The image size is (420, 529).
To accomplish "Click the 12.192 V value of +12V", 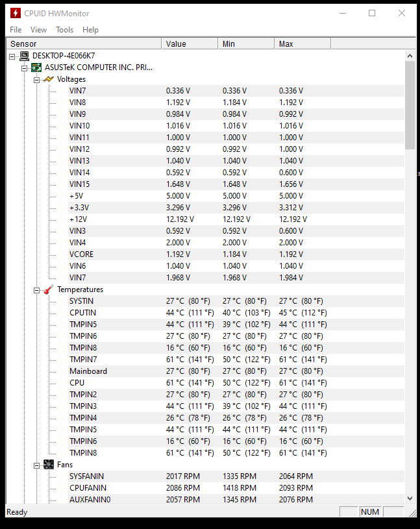I will pos(180,219).
